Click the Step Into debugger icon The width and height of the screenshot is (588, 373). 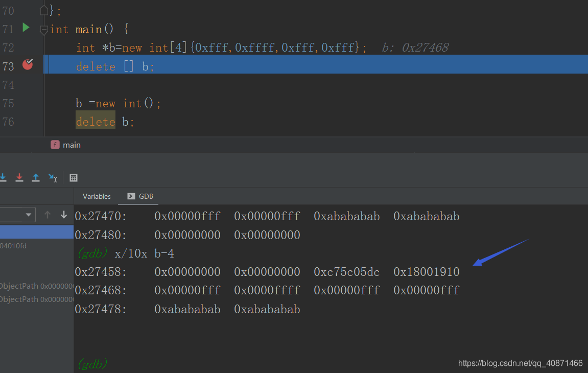point(3,177)
